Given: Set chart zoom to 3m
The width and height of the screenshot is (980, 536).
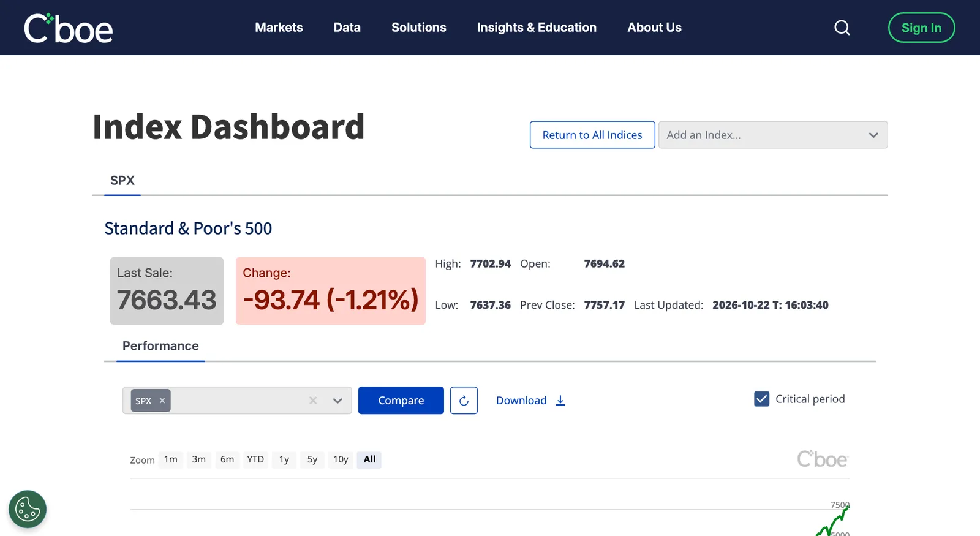Looking at the screenshot, I should (x=199, y=459).
